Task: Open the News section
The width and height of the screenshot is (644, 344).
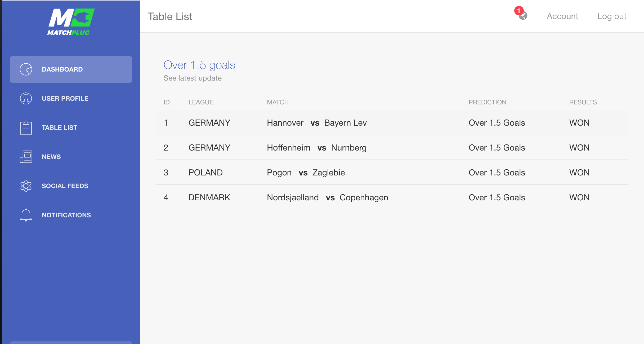Action: coord(51,157)
